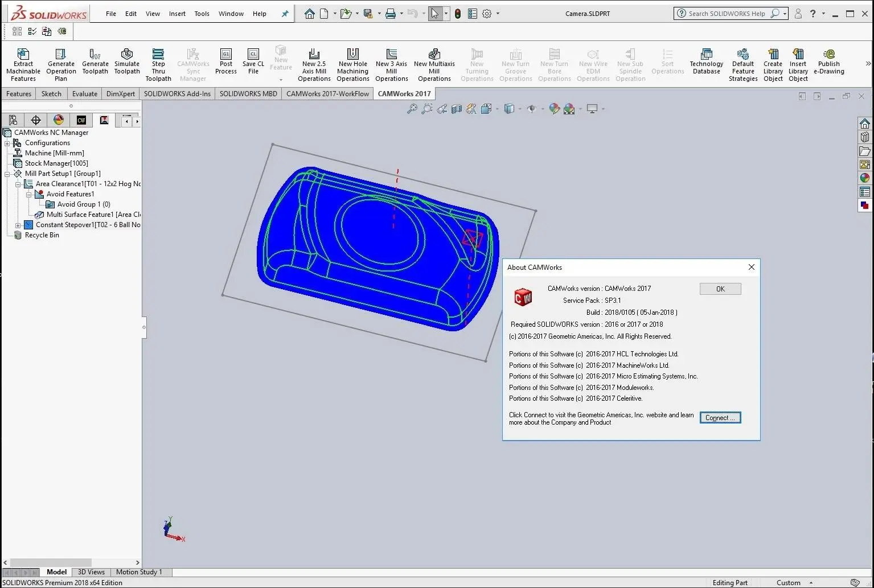Click the Connect button

pos(720,418)
